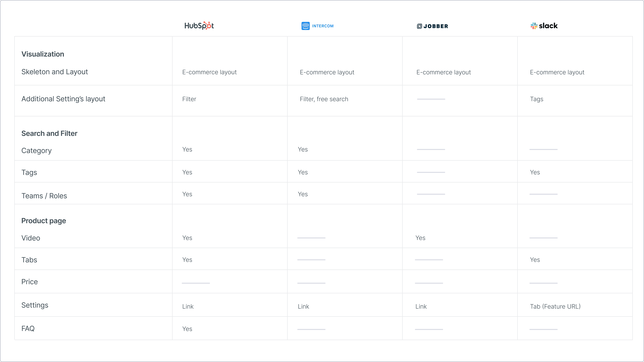Click the Product page heading

click(43, 221)
